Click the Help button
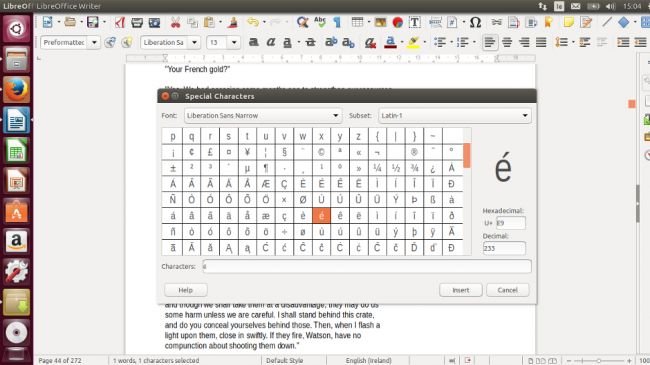650x365 pixels. pos(186,290)
